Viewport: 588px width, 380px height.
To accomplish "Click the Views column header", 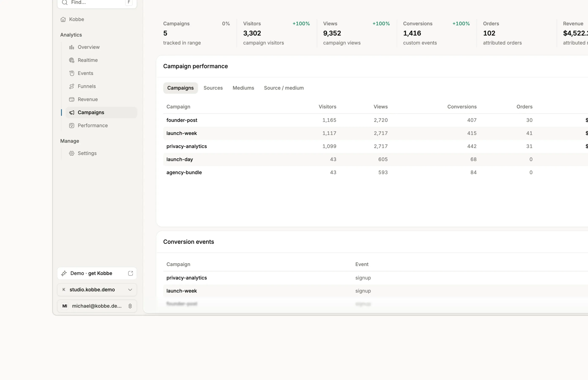I will [381, 107].
